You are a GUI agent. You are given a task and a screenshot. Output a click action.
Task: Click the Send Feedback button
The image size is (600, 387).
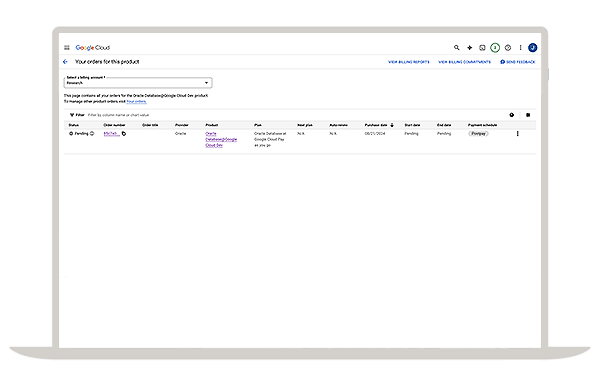[517, 62]
